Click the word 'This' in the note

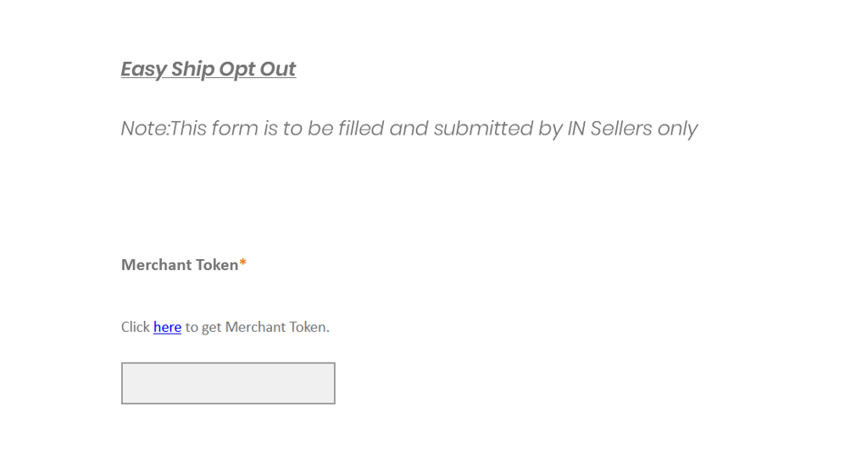coord(188,129)
